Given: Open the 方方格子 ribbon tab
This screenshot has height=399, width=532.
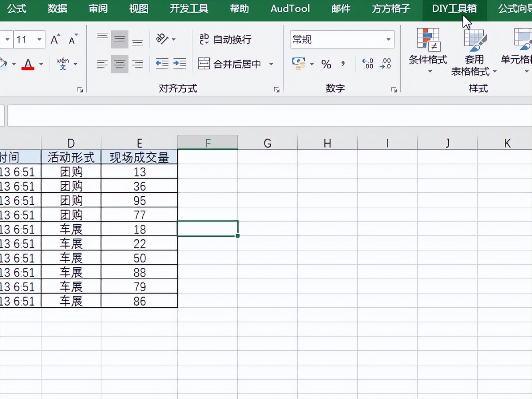Looking at the screenshot, I should [x=390, y=9].
